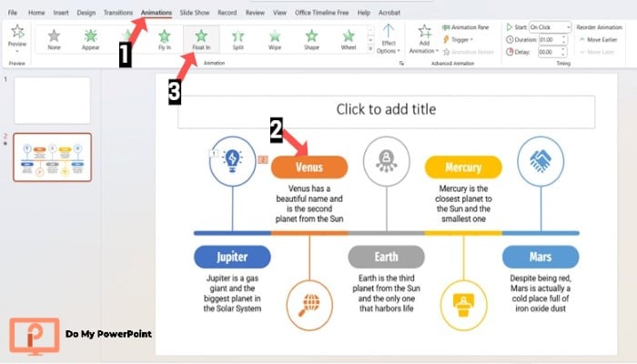Click the Venus description text
Screen dimensions: 637x364
coord(309,204)
